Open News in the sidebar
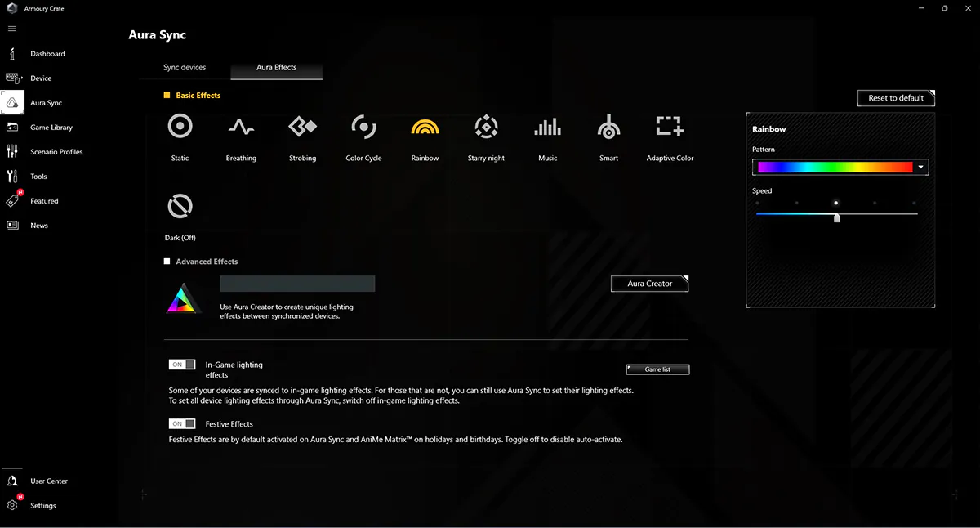 point(39,226)
